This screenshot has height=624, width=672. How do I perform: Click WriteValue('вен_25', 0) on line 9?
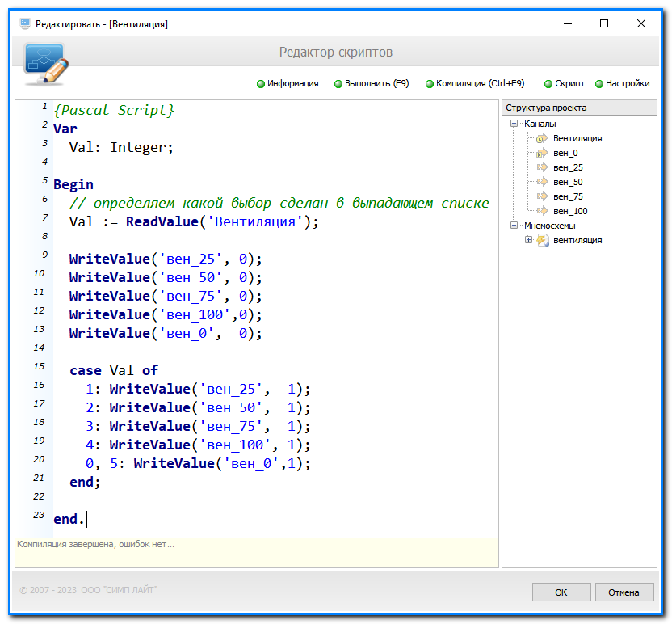point(166,259)
